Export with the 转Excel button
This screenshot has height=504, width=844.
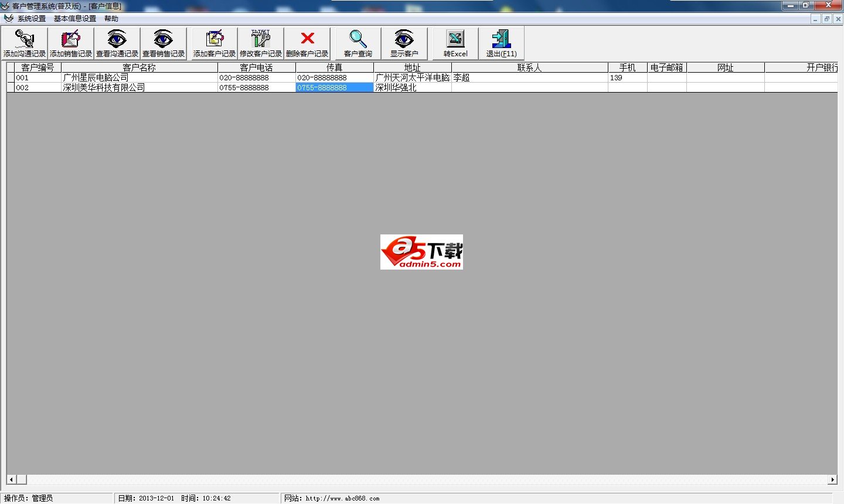pos(455,43)
